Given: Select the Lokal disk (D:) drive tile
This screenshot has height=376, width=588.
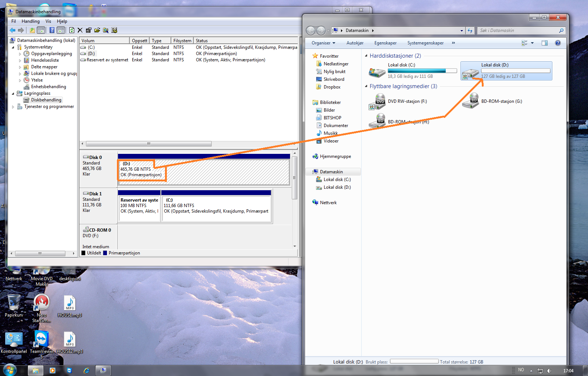Looking at the screenshot, I should click(506, 70).
